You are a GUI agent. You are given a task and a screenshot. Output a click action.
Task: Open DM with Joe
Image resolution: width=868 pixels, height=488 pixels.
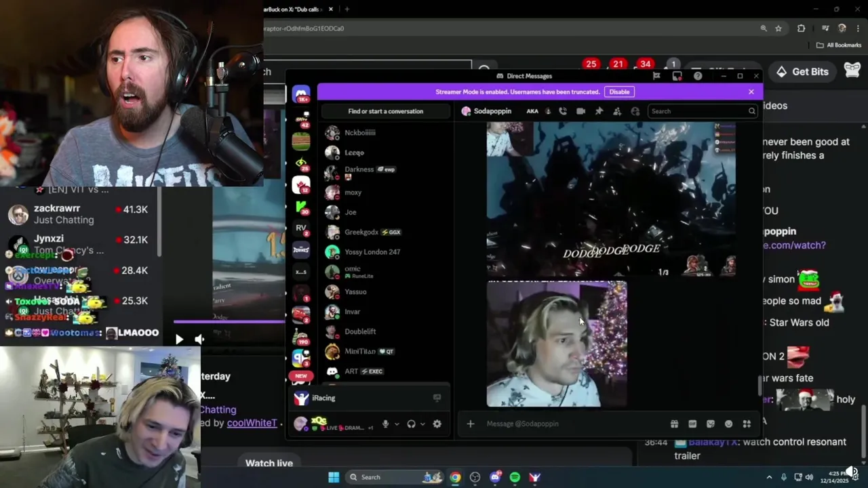coord(384,212)
